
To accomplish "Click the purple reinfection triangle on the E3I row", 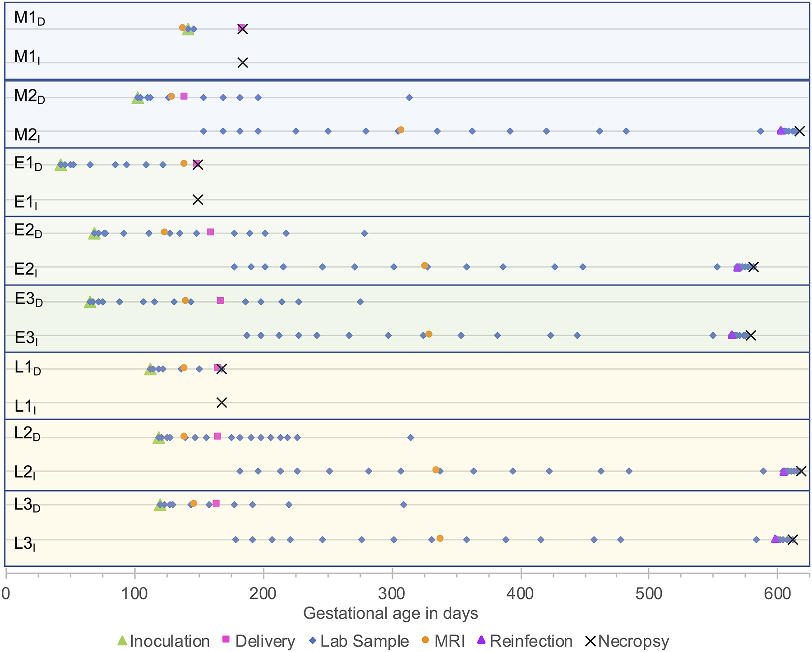I will pos(732,335).
